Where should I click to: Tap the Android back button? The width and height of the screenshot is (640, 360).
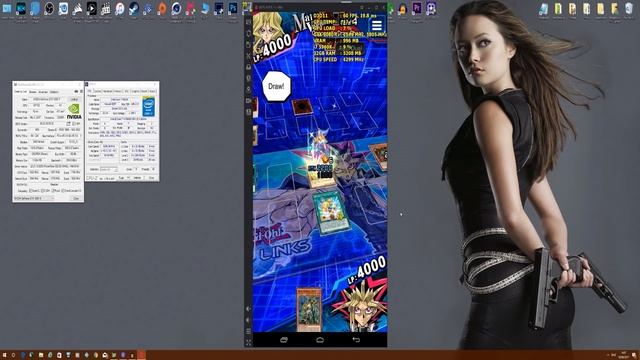click(356, 340)
